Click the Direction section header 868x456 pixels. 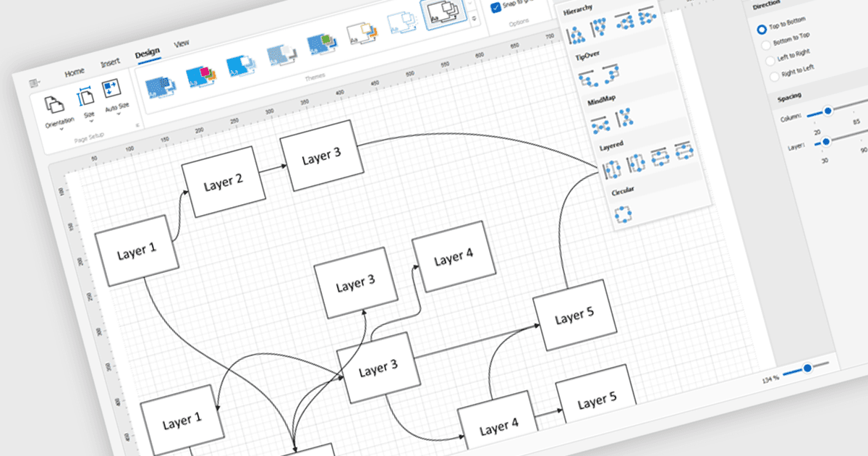[x=766, y=6]
